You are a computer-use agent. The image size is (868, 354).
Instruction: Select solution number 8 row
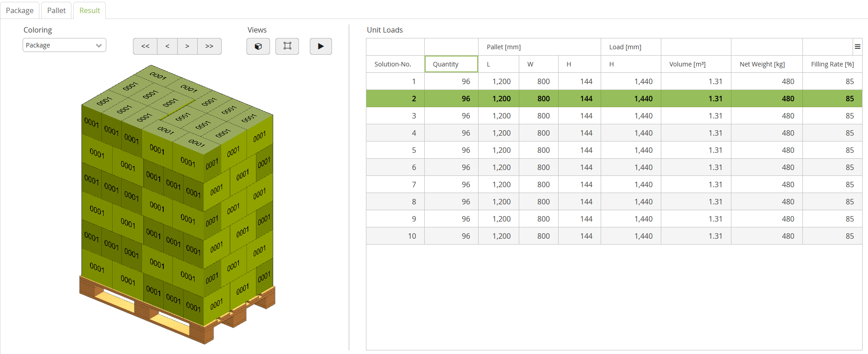pyautogui.click(x=614, y=202)
